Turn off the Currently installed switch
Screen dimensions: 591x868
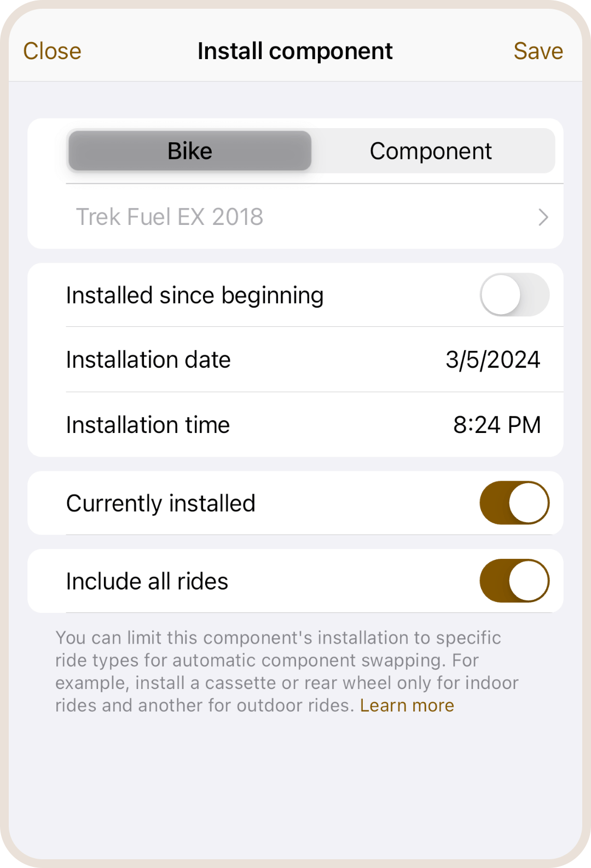514,503
